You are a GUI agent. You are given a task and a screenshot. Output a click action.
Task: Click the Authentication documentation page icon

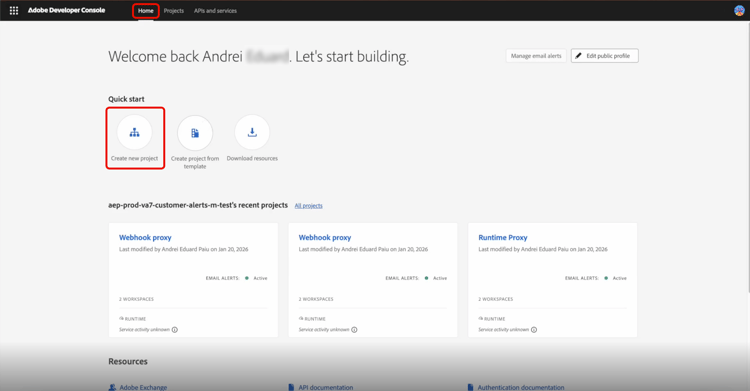point(471,387)
